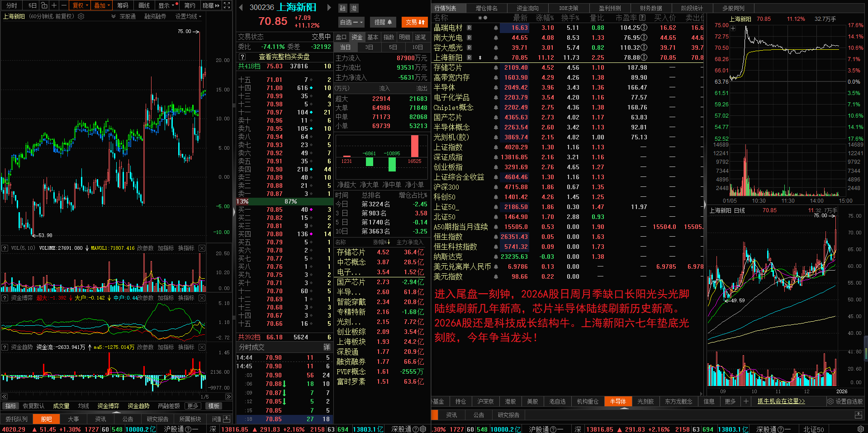
Task: Select 南大光电 row in quote list
Action: click(568, 38)
